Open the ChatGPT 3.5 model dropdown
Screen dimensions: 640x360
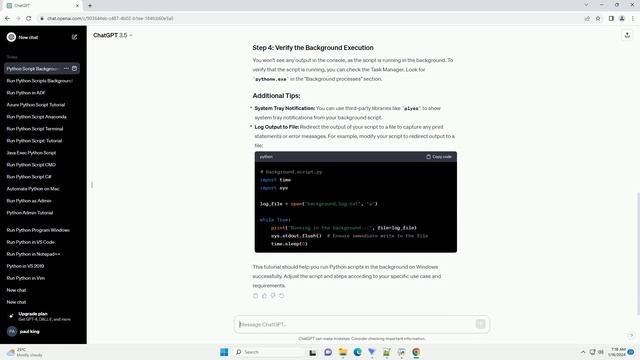(x=113, y=36)
